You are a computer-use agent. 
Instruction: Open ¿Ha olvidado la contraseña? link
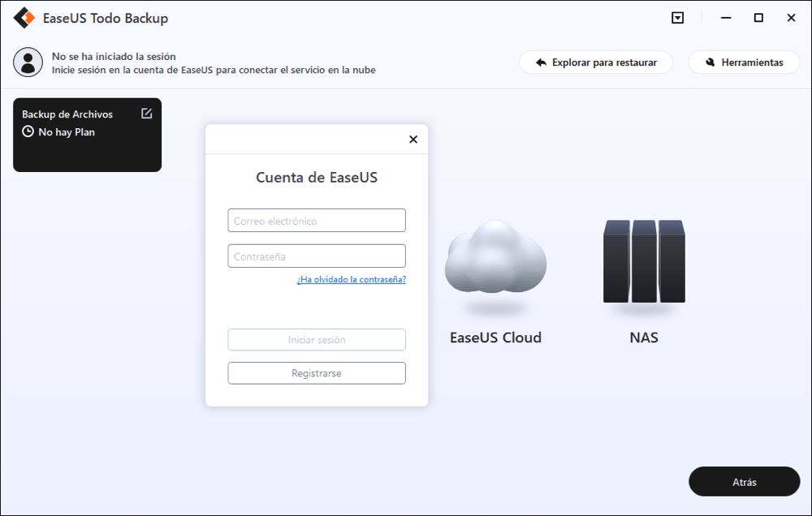[351, 279]
